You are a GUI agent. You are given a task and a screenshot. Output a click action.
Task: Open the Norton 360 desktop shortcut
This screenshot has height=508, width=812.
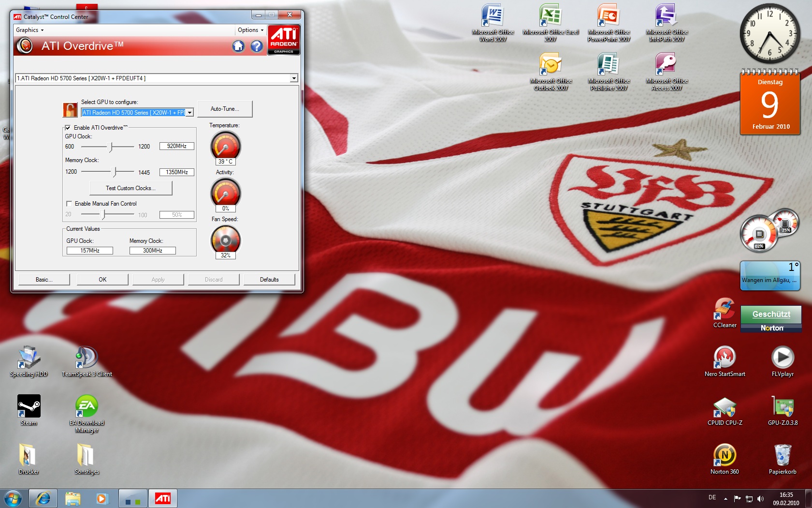(x=725, y=459)
